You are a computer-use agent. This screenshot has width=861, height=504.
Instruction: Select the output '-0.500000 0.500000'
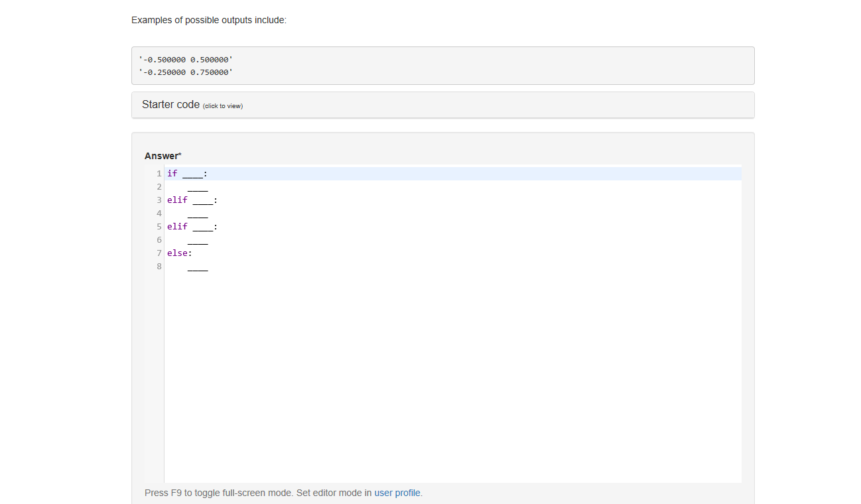(x=186, y=59)
